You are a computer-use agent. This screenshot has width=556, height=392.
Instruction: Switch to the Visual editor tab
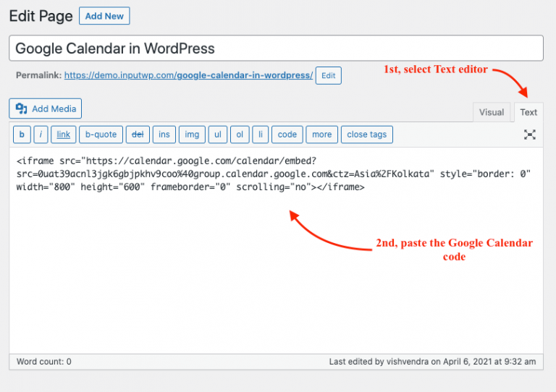pos(492,112)
